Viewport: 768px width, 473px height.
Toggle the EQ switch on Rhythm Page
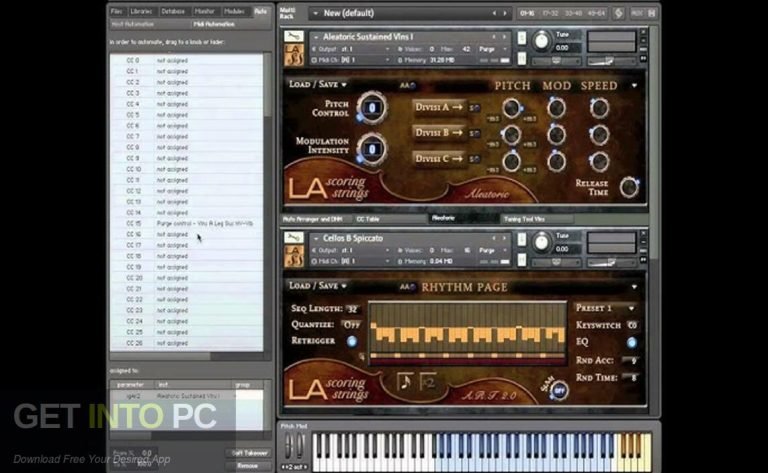pos(633,342)
